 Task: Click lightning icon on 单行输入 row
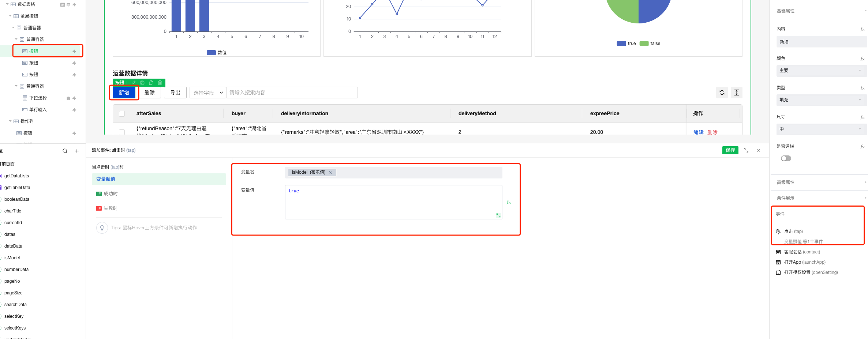(x=74, y=110)
